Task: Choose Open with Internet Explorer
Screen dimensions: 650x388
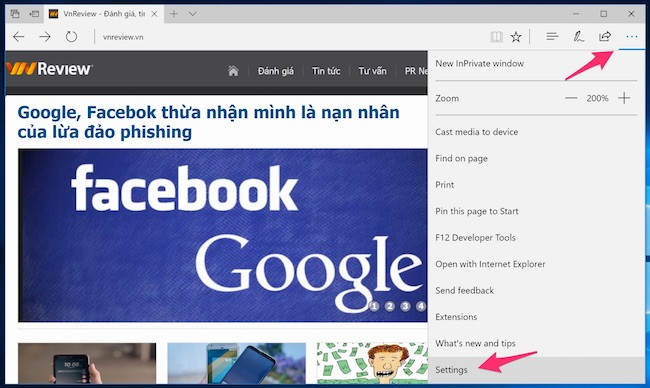Action: [490, 264]
